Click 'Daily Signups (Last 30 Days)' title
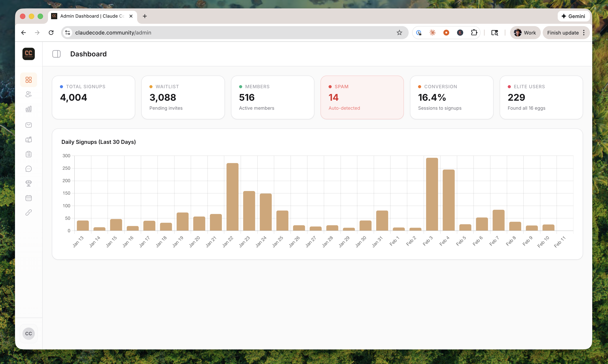608x364 pixels. click(99, 142)
